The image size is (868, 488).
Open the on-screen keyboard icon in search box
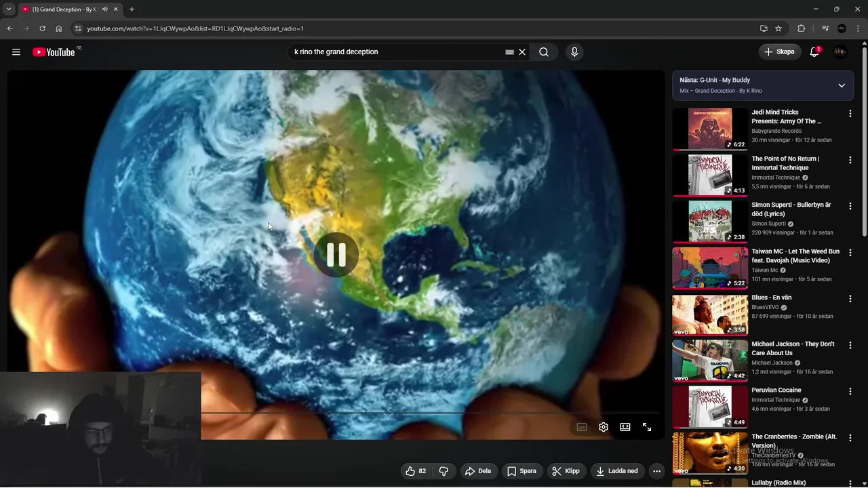[509, 52]
